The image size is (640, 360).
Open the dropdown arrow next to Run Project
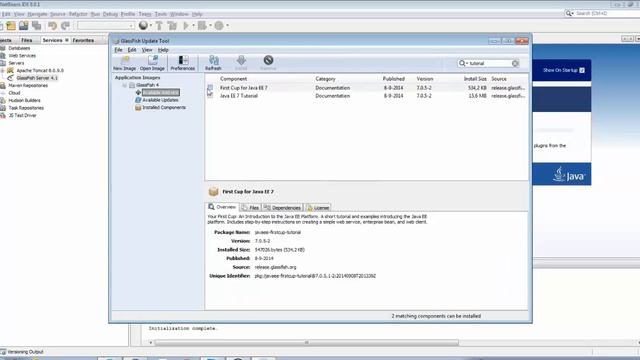[193, 26]
